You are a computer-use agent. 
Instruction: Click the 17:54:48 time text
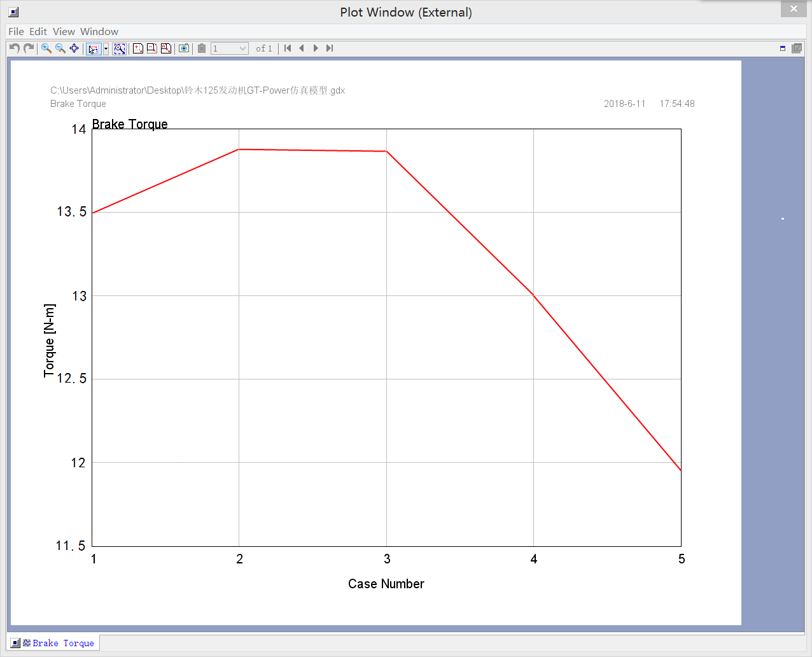(677, 104)
